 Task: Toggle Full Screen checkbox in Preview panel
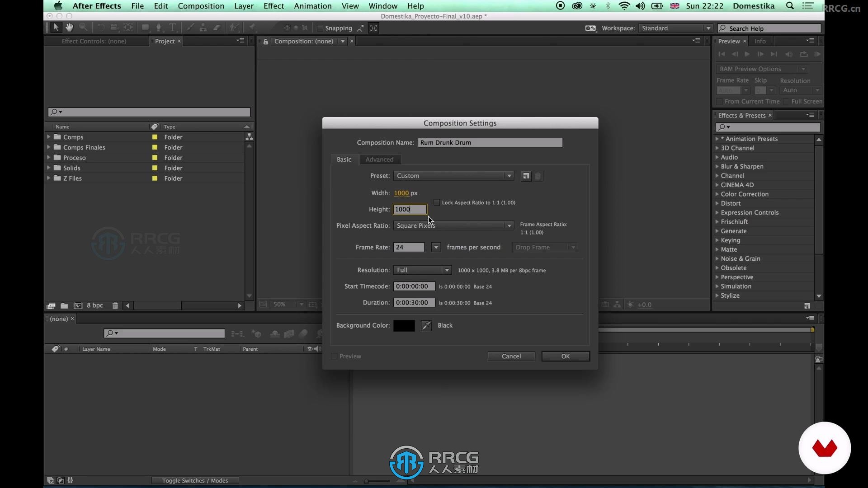tap(787, 102)
